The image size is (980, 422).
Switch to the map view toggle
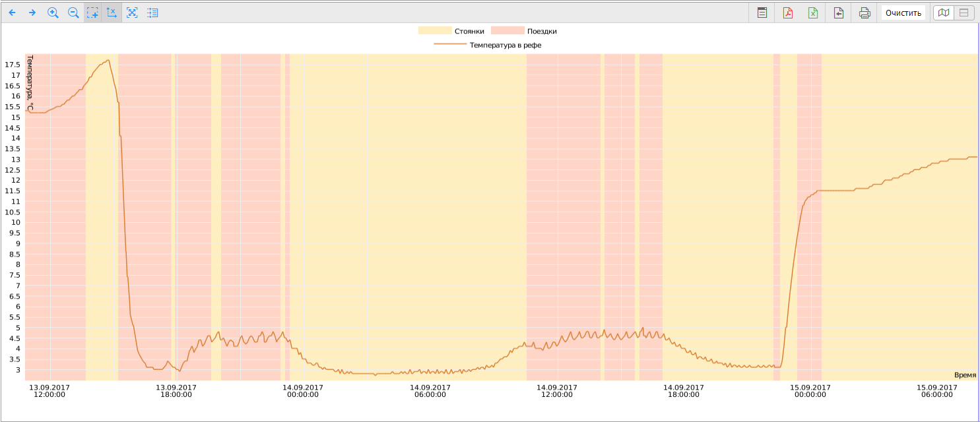tap(944, 13)
